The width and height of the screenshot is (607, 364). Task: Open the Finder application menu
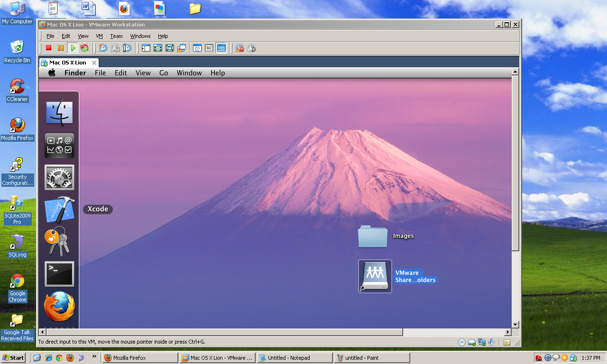(75, 73)
